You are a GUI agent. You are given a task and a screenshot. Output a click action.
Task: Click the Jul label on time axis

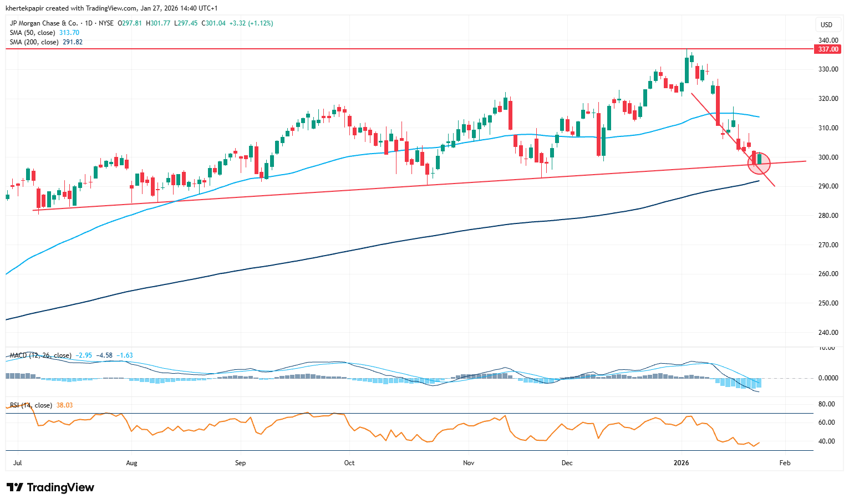coord(17,463)
